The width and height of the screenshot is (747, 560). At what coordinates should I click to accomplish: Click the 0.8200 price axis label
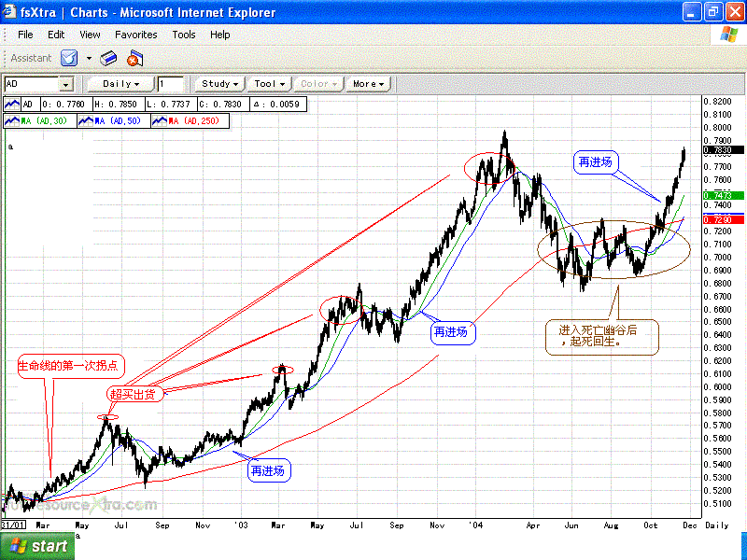pos(717,102)
